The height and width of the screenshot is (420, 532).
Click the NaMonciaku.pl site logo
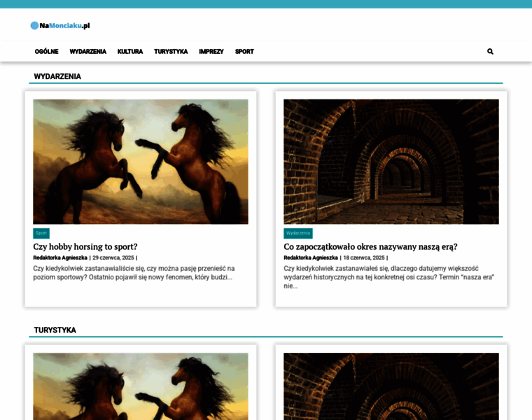(x=60, y=26)
